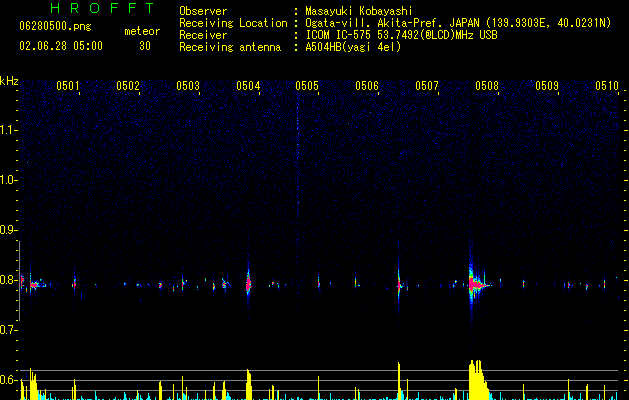The height and width of the screenshot is (400, 629).
Task: Select ICOM IC-575 receiver frequency text
Action: pyautogui.click(x=401, y=35)
